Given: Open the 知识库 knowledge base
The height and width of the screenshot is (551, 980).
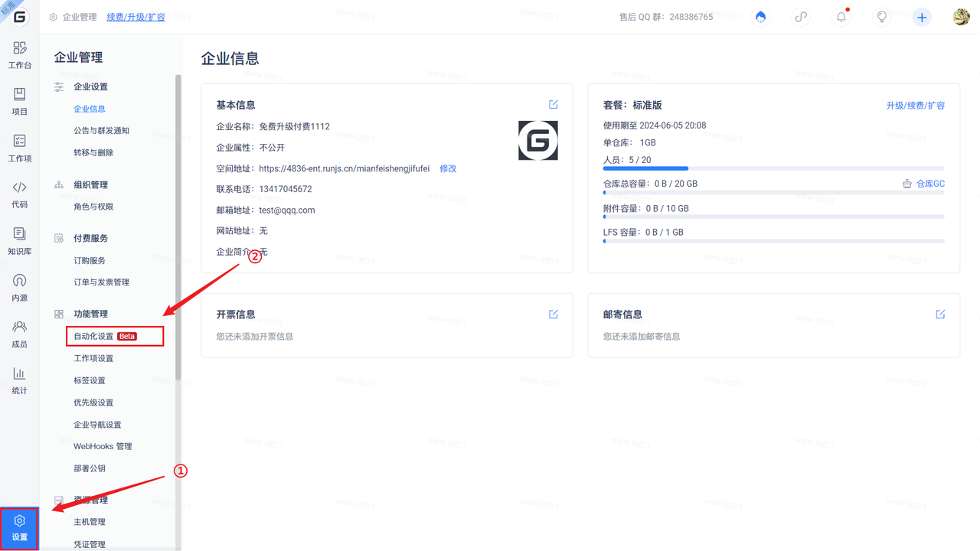Looking at the screenshot, I should [20, 241].
